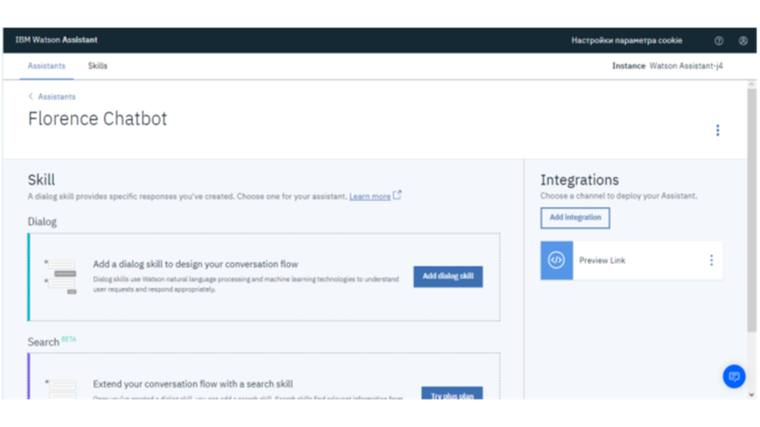
Task: Click the Preview Link code icon
Action: tap(557, 260)
